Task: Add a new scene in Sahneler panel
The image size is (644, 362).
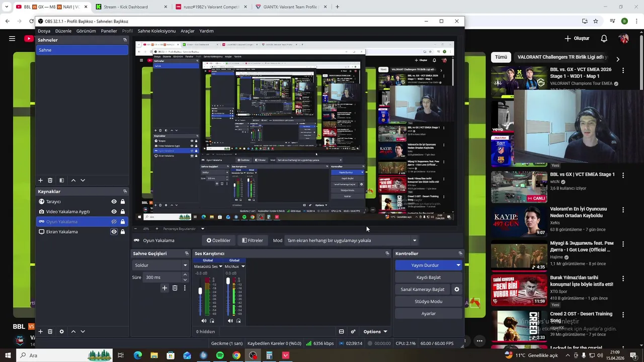Action: click(41, 180)
